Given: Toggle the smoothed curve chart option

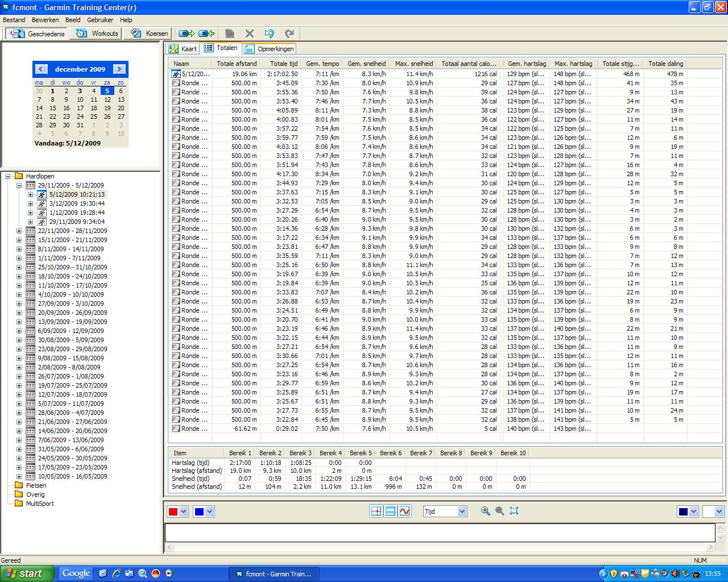Looking at the screenshot, I should tap(404, 511).
